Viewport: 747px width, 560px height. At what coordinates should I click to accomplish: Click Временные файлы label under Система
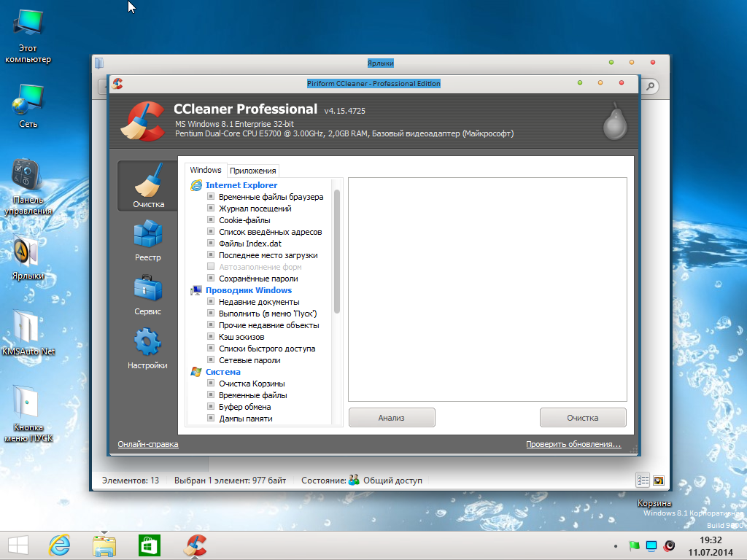pyautogui.click(x=252, y=395)
